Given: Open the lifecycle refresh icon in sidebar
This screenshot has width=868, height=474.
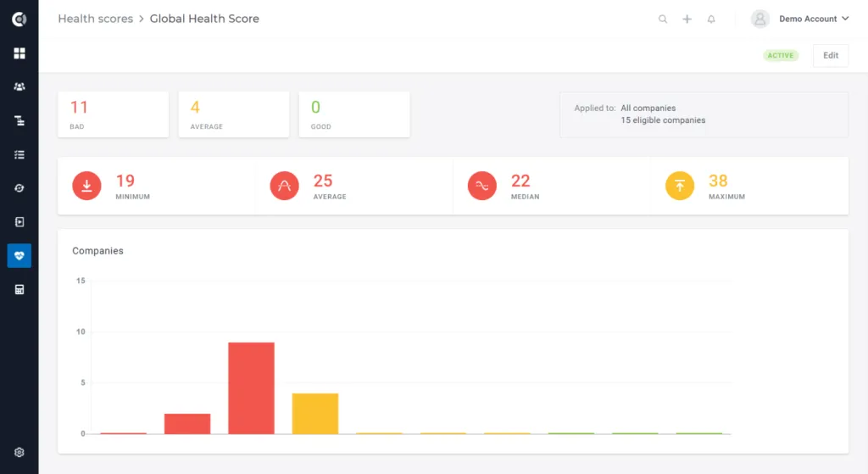Looking at the screenshot, I should [19, 188].
